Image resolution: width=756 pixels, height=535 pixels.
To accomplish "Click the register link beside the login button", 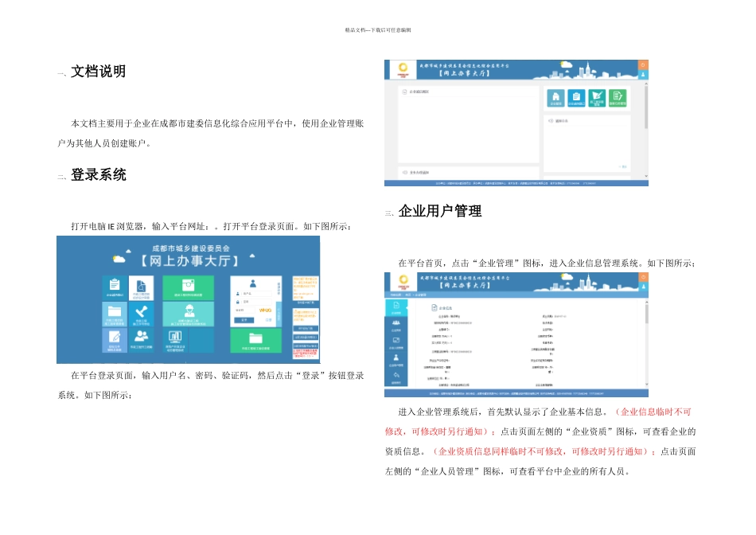I will (x=268, y=320).
